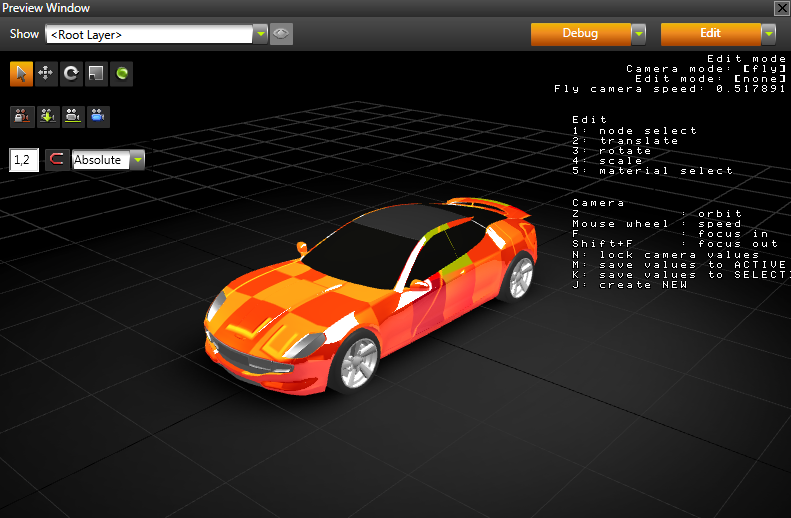Expand the arrow next to Debug

tap(638, 34)
